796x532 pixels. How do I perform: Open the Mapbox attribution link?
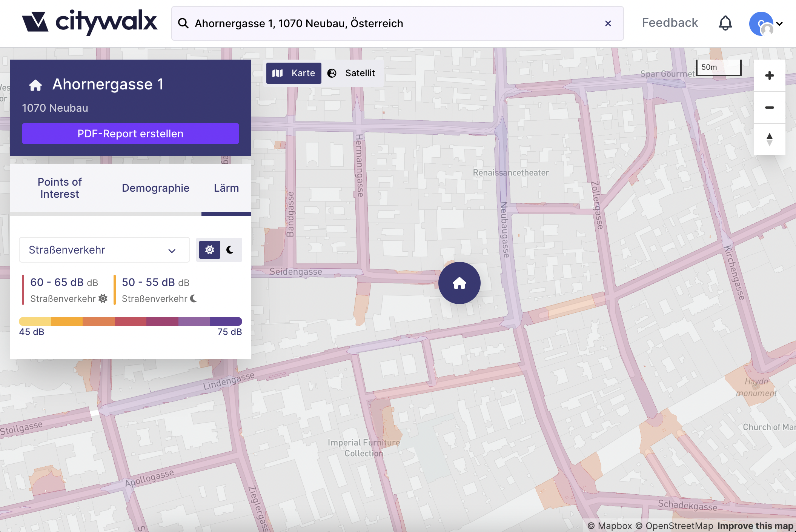[x=610, y=526]
